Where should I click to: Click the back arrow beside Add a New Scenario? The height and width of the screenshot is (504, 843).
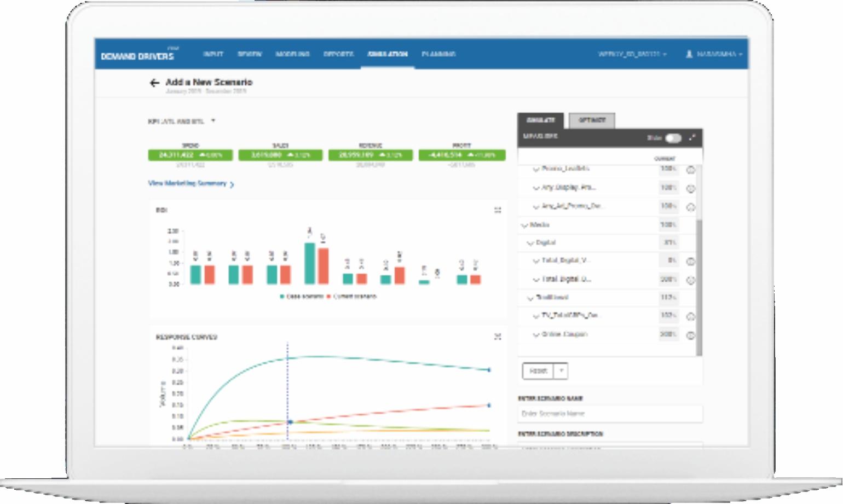coord(154,83)
